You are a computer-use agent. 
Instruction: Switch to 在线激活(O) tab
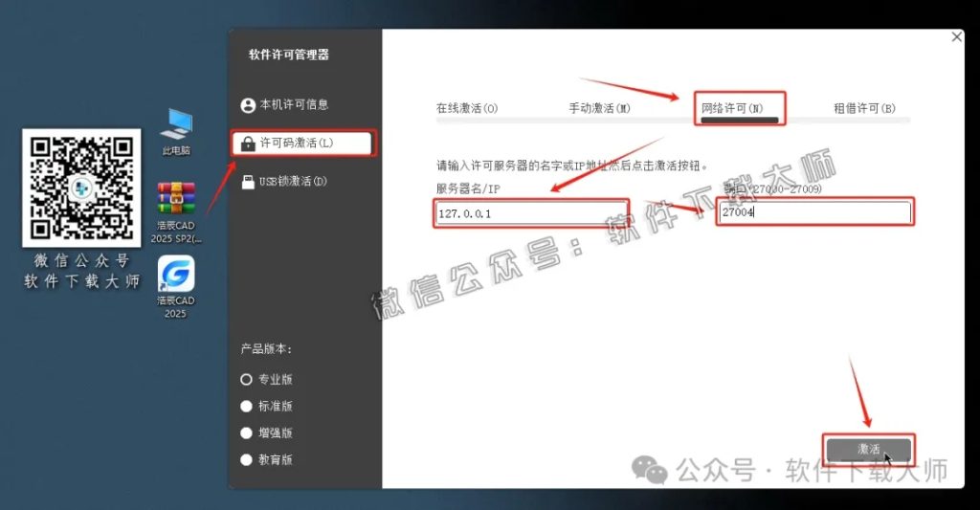coord(467,108)
